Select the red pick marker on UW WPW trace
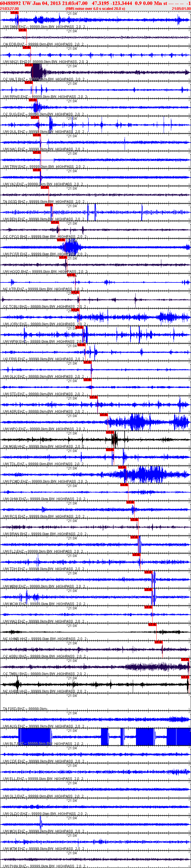The height and width of the screenshot is (868, 191). point(79,328)
